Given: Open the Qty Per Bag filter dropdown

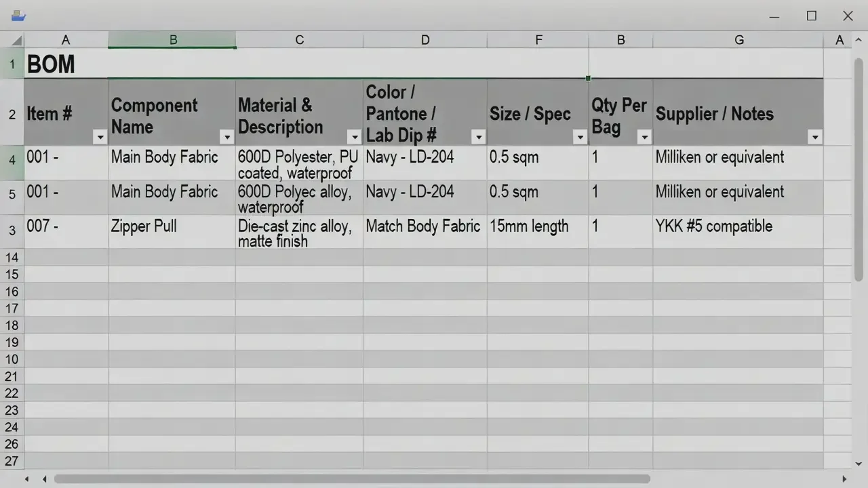Looking at the screenshot, I should click(x=644, y=138).
